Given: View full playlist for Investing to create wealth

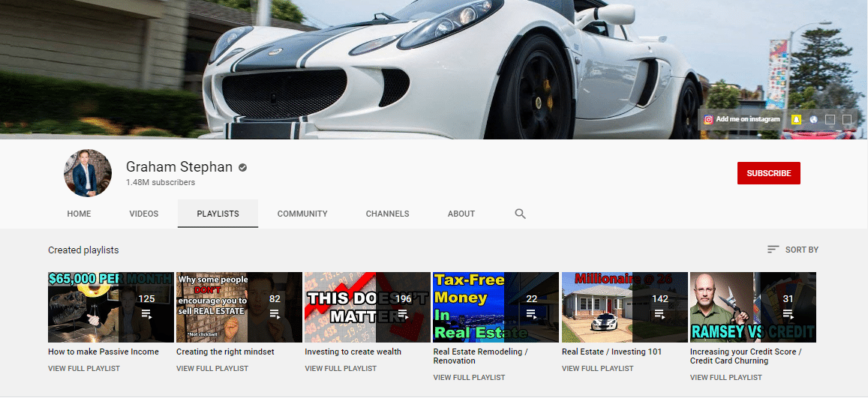Looking at the screenshot, I should tap(341, 369).
